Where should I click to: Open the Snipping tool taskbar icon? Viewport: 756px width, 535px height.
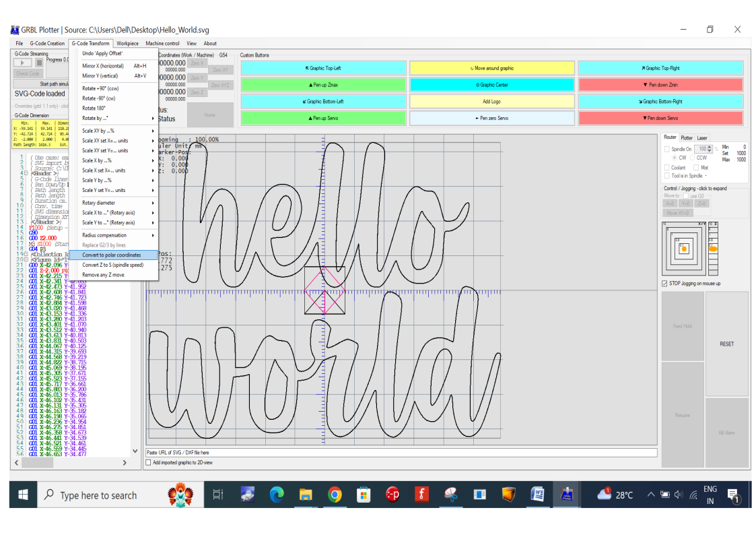pos(450,495)
